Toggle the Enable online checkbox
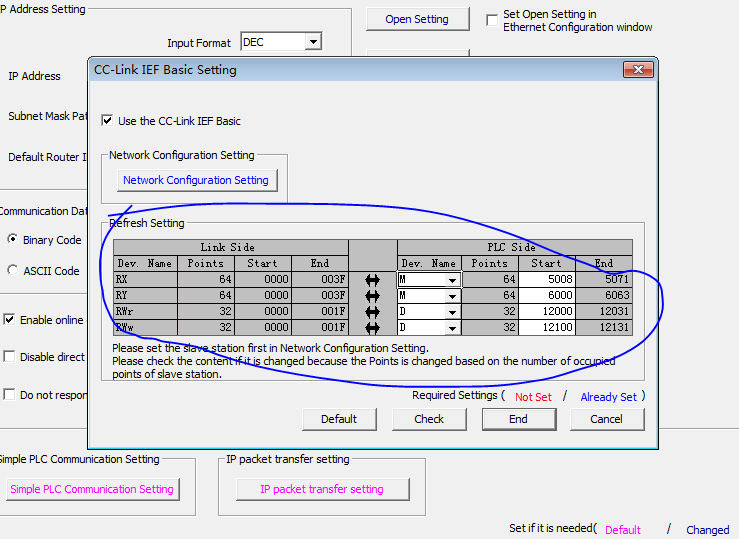This screenshot has width=739, height=539. (x=9, y=320)
